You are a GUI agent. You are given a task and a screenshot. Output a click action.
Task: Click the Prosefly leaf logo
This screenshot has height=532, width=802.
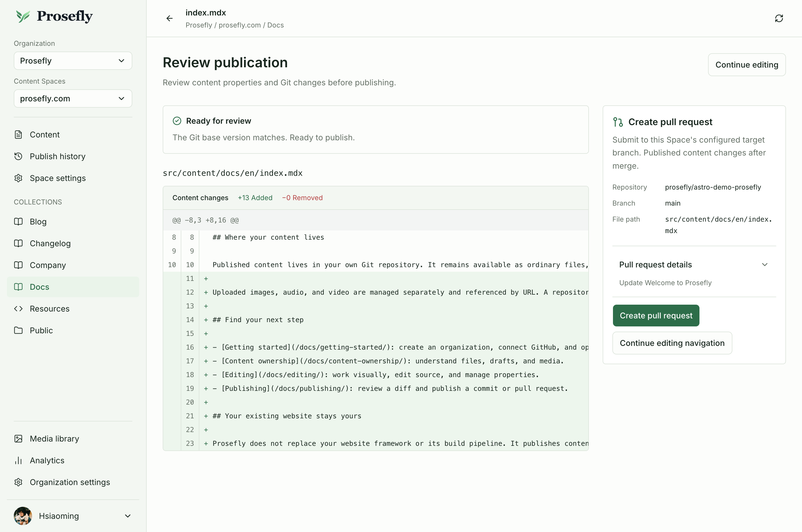(x=23, y=16)
